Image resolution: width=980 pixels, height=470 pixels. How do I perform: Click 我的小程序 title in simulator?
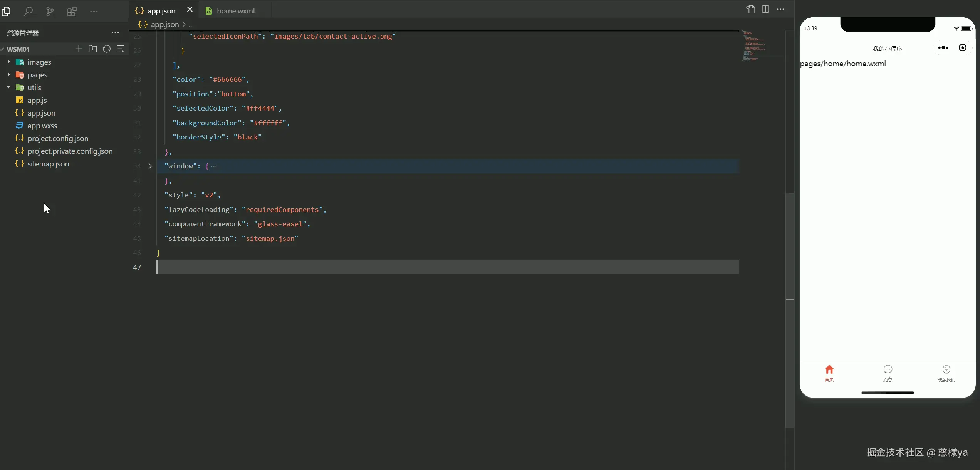[888, 49]
